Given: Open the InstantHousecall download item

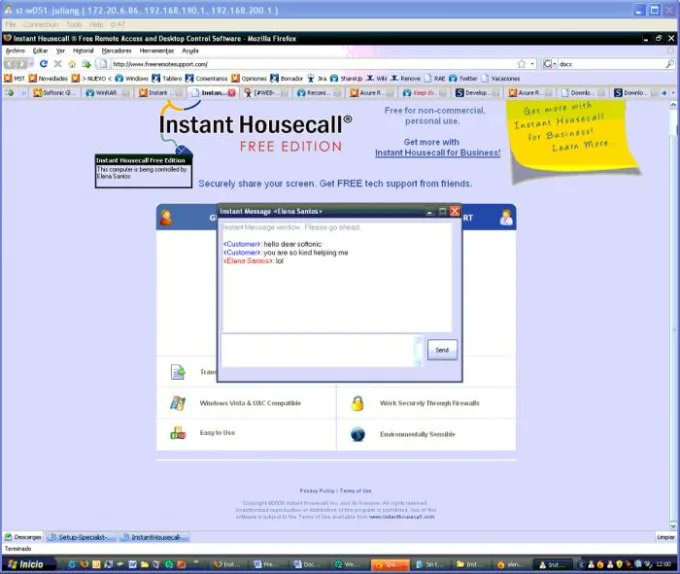Looking at the screenshot, I should (x=156, y=537).
